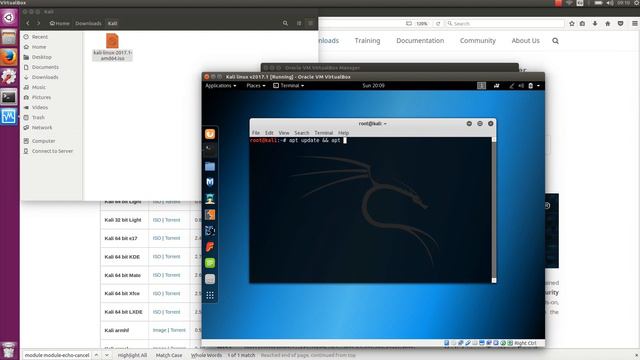Click Firefox reader view icon

409,24
